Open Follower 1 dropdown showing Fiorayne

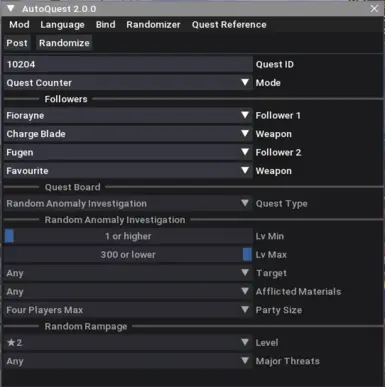tap(128, 116)
